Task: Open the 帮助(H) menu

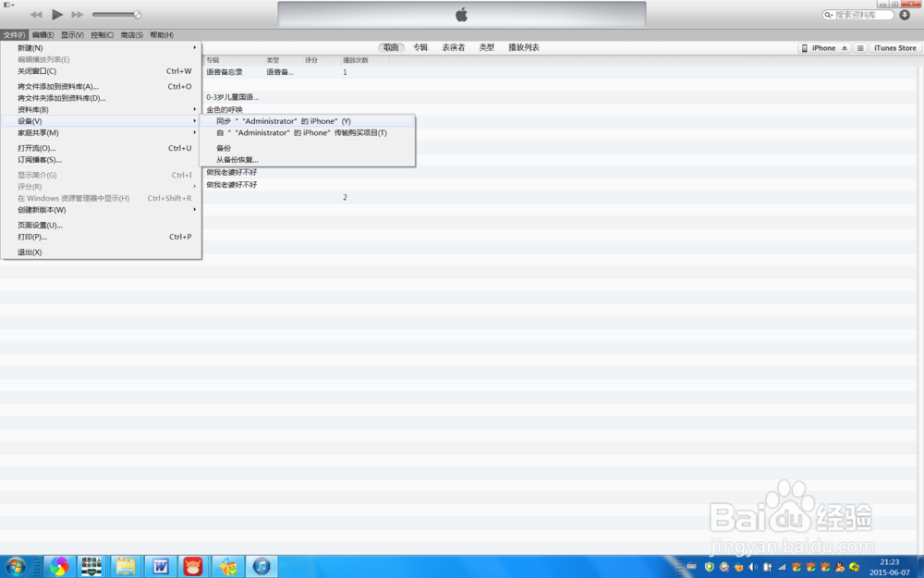Action: pos(162,35)
